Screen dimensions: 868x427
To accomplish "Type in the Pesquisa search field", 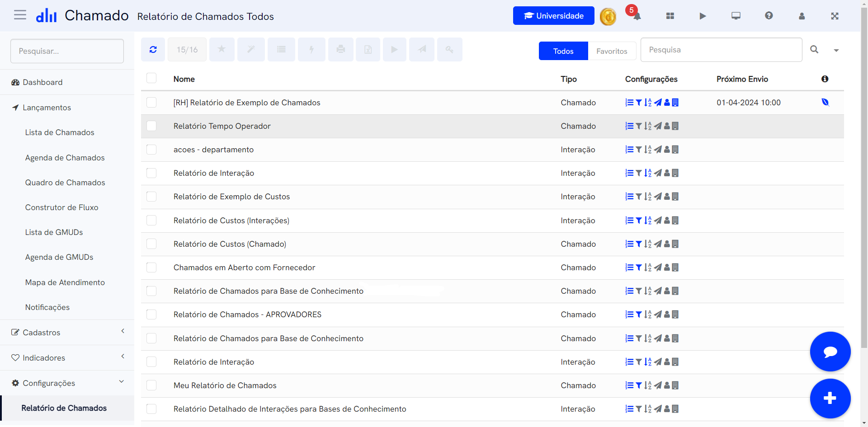I will tap(721, 50).
